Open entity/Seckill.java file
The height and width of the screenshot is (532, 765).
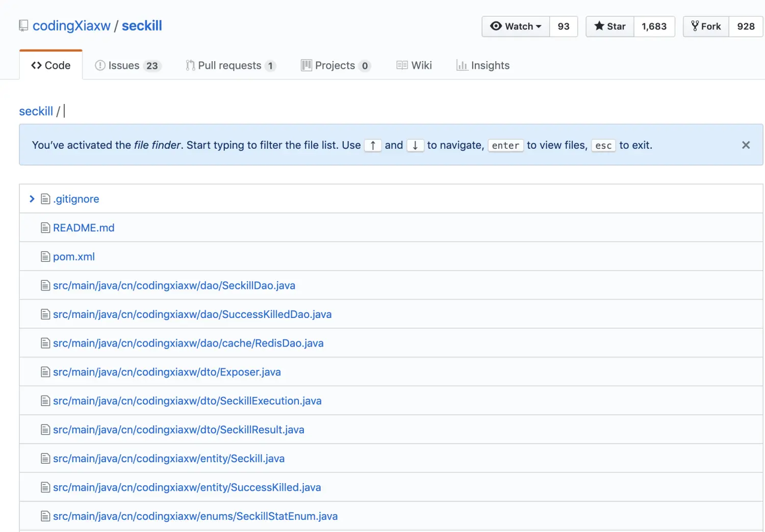(169, 459)
